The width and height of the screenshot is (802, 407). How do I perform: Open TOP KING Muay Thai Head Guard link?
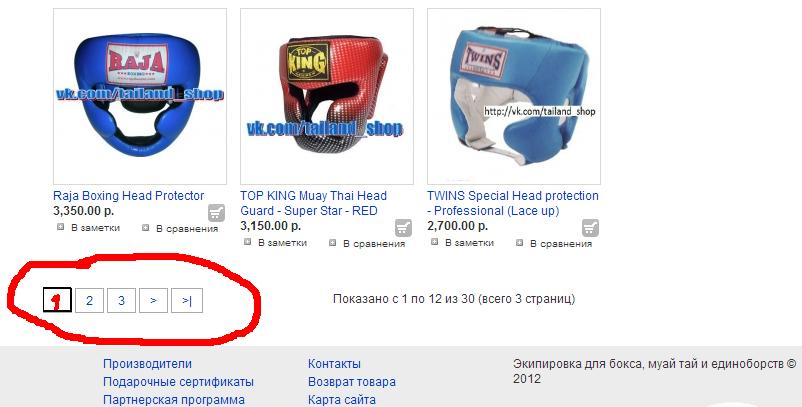click(x=314, y=203)
